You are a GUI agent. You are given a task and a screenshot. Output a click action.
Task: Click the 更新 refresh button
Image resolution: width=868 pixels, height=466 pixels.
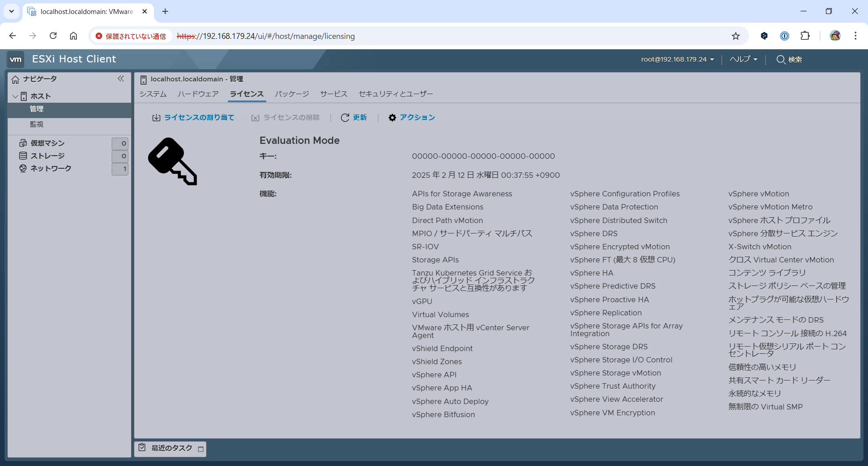point(354,118)
